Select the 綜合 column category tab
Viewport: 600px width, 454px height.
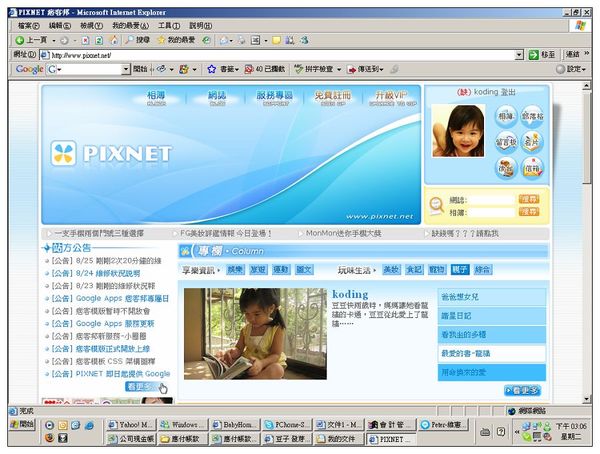point(482,270)
